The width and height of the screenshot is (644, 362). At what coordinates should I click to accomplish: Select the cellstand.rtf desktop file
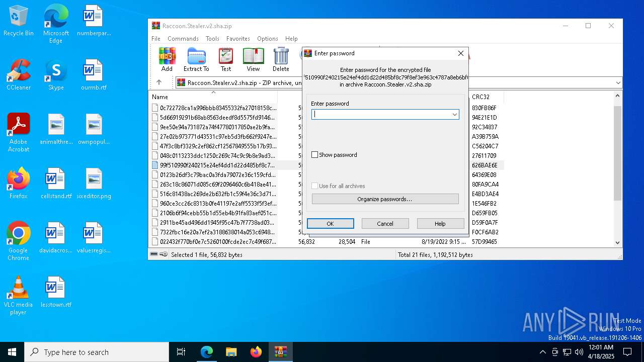56,184
